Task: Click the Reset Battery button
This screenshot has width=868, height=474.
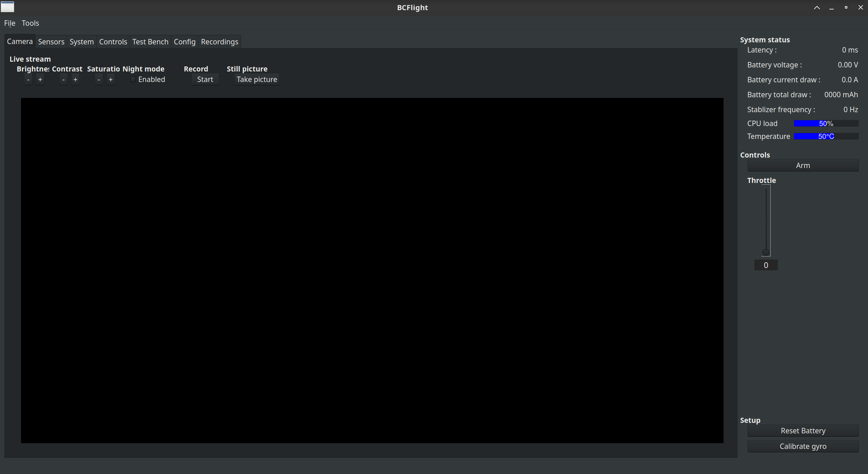Action: pyautogui.click(x=803, y=430)
